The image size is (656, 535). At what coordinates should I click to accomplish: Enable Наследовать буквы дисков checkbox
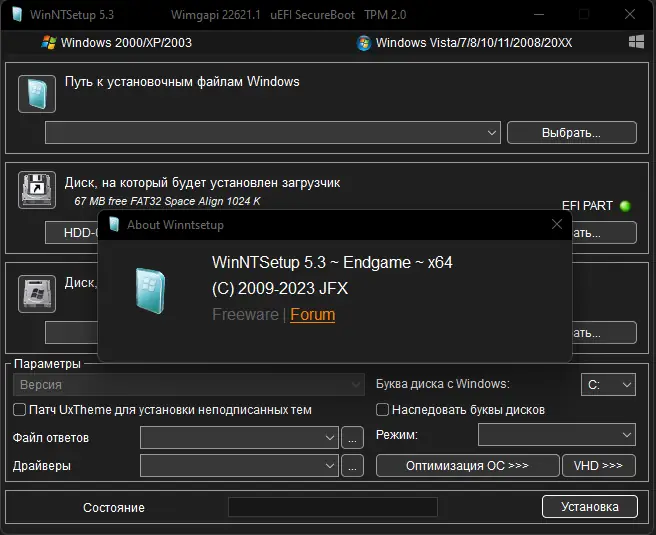point(382,410)
